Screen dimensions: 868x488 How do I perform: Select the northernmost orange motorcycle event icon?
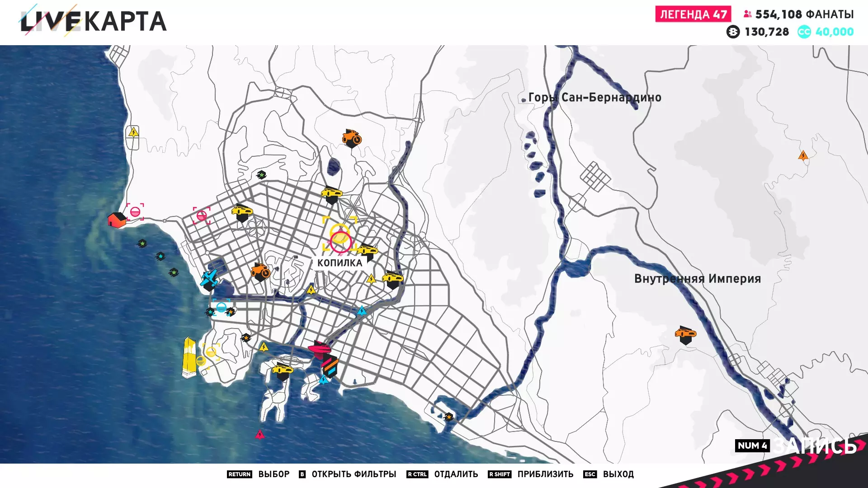click(351, 137)
